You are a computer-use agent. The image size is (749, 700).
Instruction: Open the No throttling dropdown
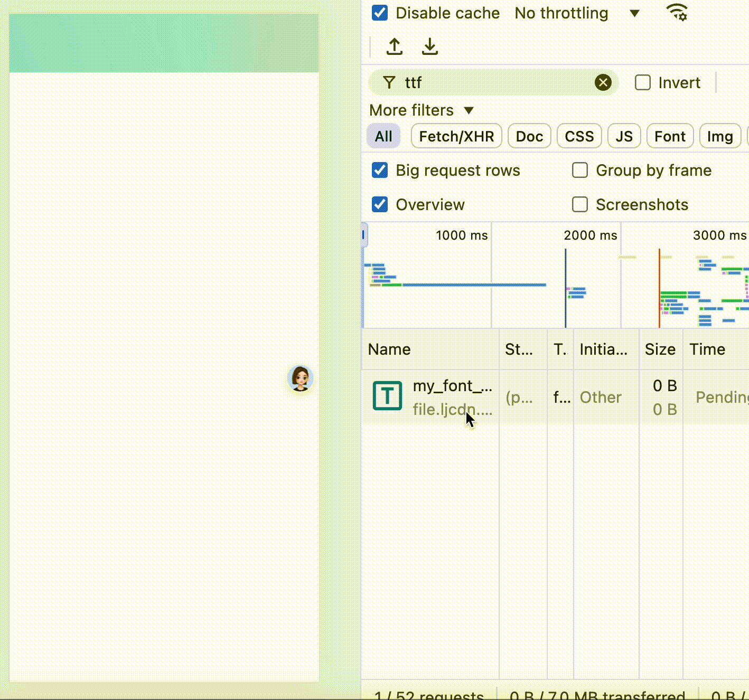(577, 13)
